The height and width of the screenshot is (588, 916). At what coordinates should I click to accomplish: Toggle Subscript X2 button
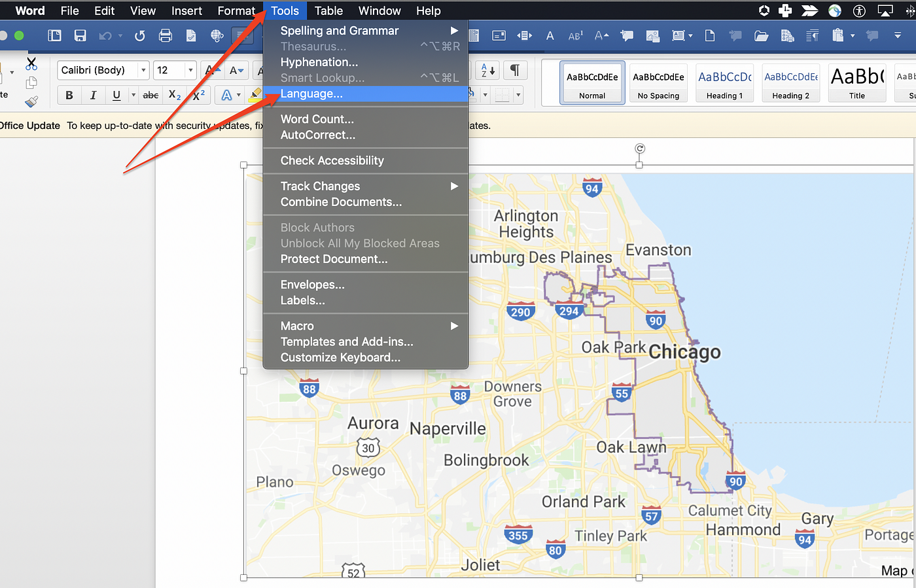pos(175,95)
